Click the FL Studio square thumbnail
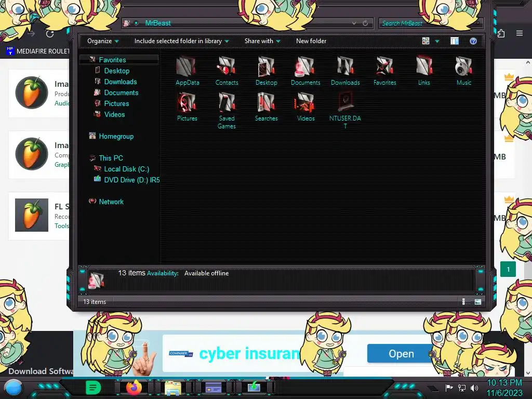This screenshot has height=399, width=532. click(32, 215)
